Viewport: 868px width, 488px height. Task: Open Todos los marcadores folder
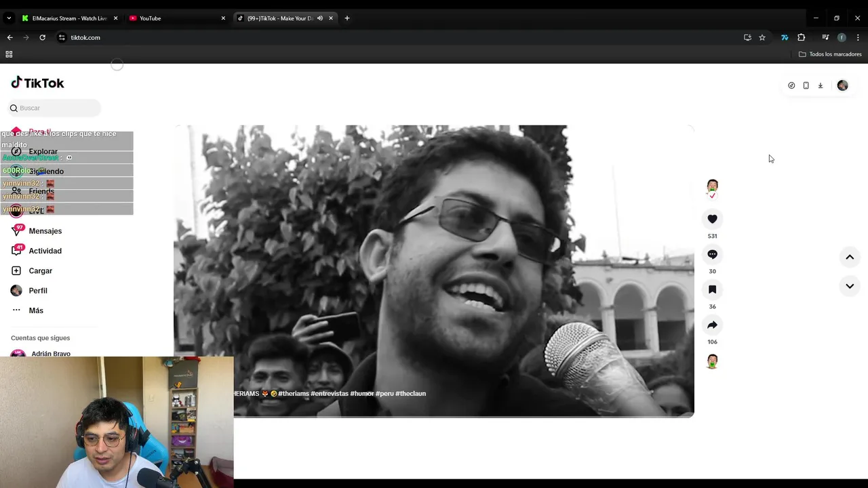coord(830,54)
